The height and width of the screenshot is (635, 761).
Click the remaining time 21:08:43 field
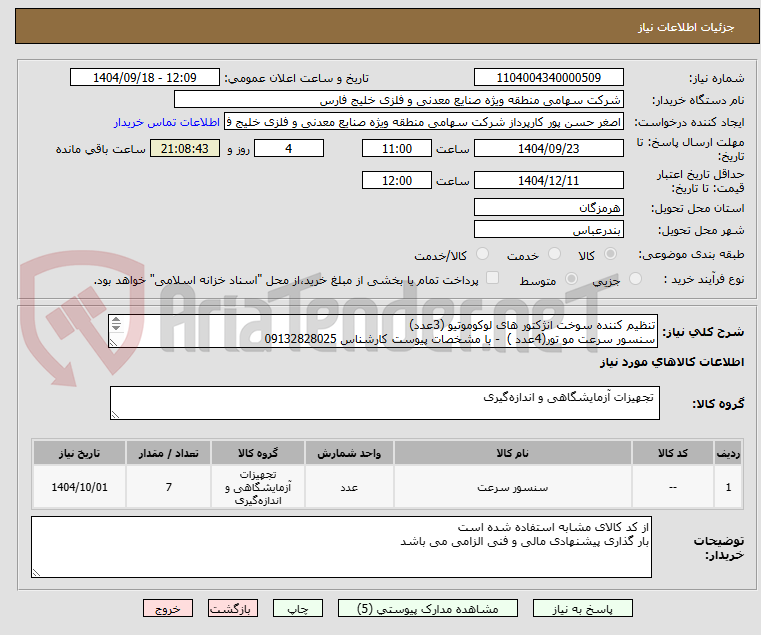(184, 149)
